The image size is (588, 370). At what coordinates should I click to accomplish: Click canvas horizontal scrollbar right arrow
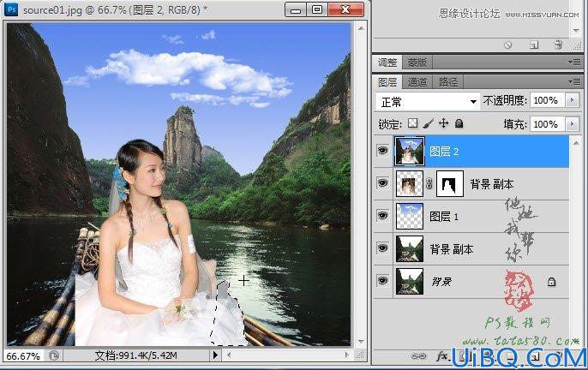click(347, 355)
